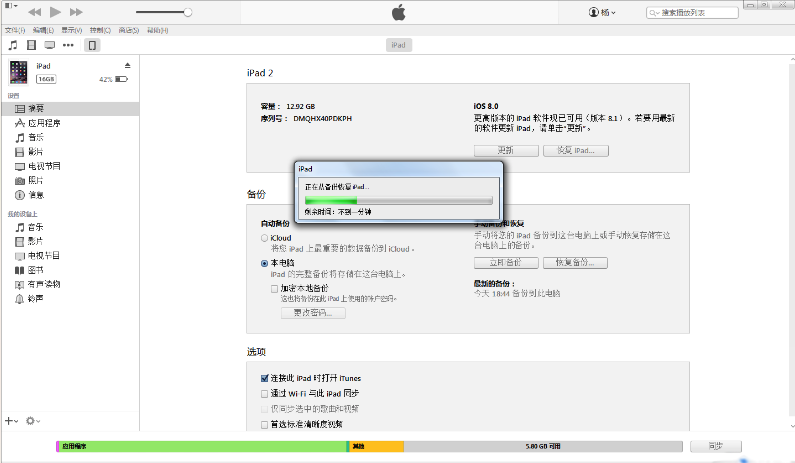Viewport: 795px width, 463px height.
Task: Open the 控制(C) menu
Action: [100, 30]
